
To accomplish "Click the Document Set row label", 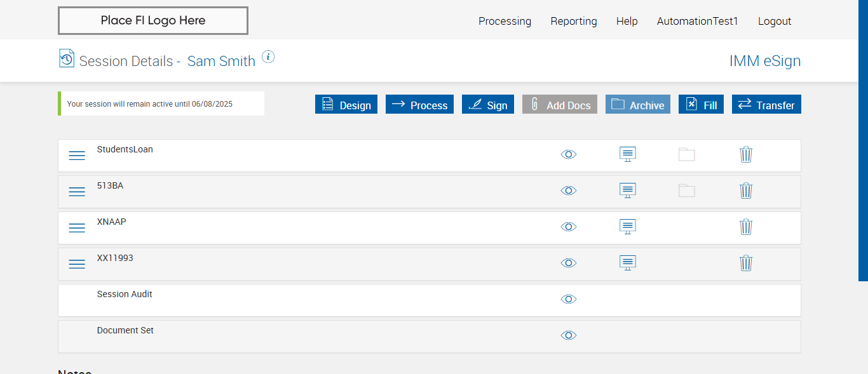I will 125,331.
